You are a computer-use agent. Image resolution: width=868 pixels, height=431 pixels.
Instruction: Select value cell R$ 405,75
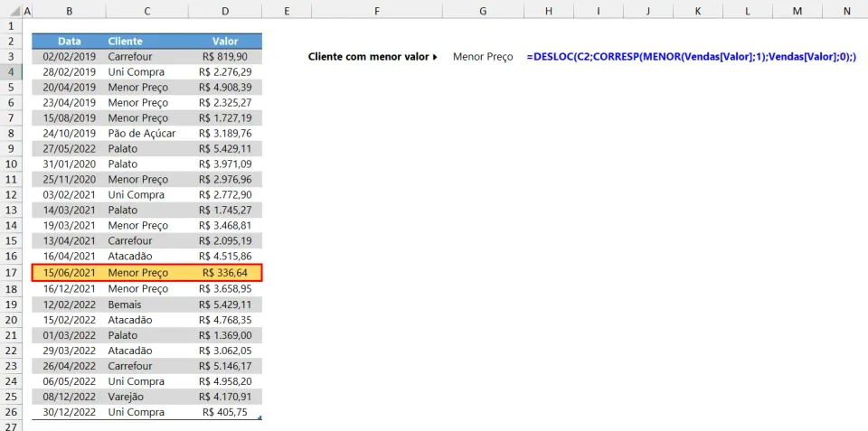[x=225, y=412]
